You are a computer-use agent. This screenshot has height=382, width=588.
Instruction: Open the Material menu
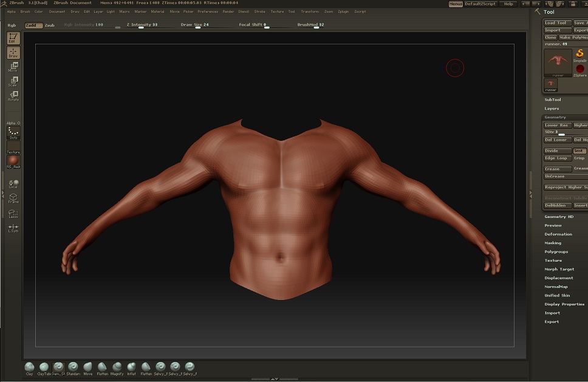[x=157, y=12]
